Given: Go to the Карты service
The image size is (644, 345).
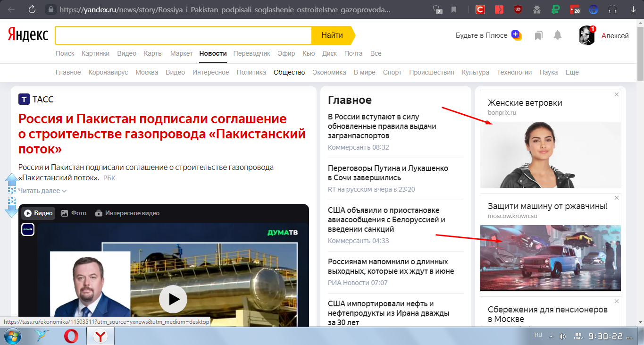Looking at the screenshot, I should (153, 53).
